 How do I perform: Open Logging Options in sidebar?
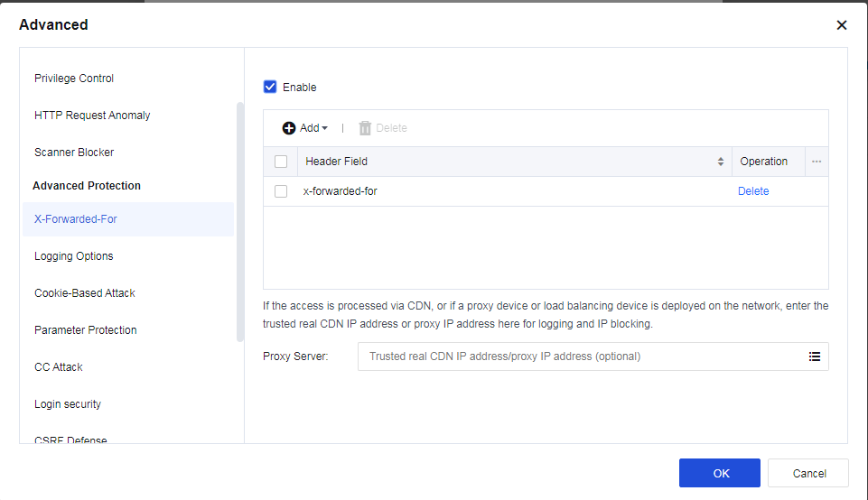(x=74, y=256)
